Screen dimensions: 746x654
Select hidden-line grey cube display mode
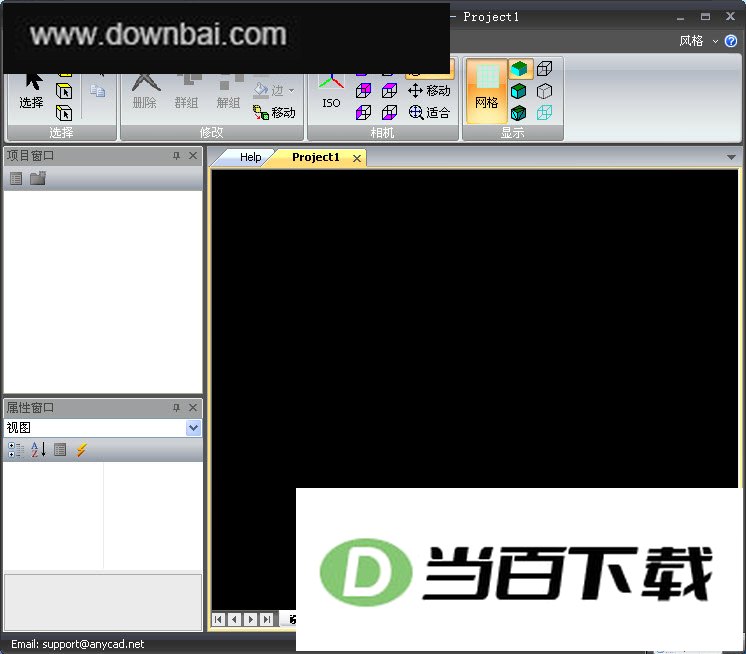click(x=544, y=91)
